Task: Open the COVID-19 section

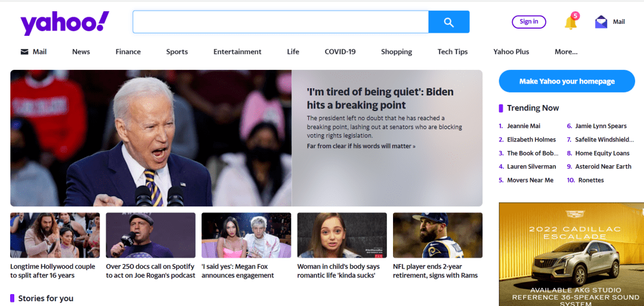Action: (340, 52)
